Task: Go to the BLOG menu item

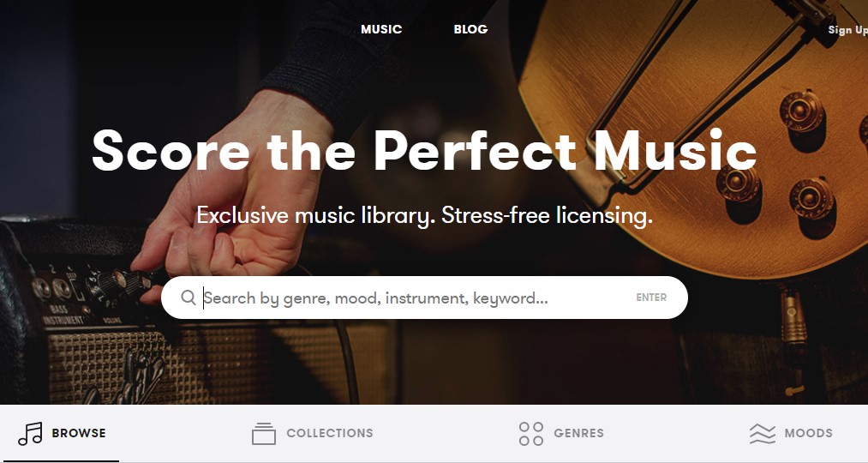Action: pyautogui.click(x=470, y=29)
